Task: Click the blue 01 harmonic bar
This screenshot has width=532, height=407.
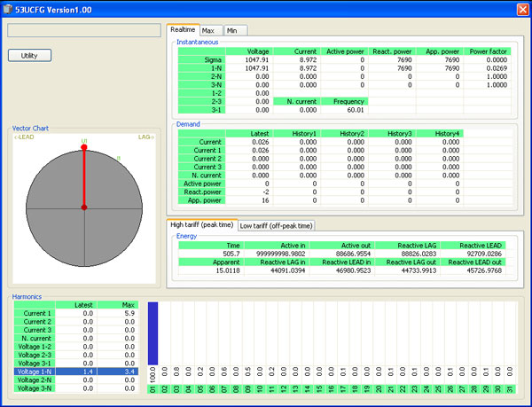Action: coord(153,333)
